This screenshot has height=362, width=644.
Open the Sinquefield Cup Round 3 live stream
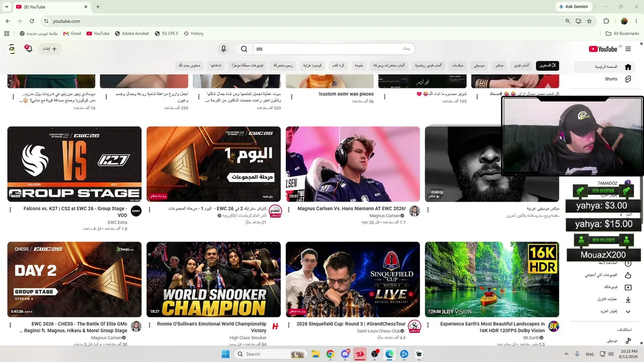click(353, 280)
